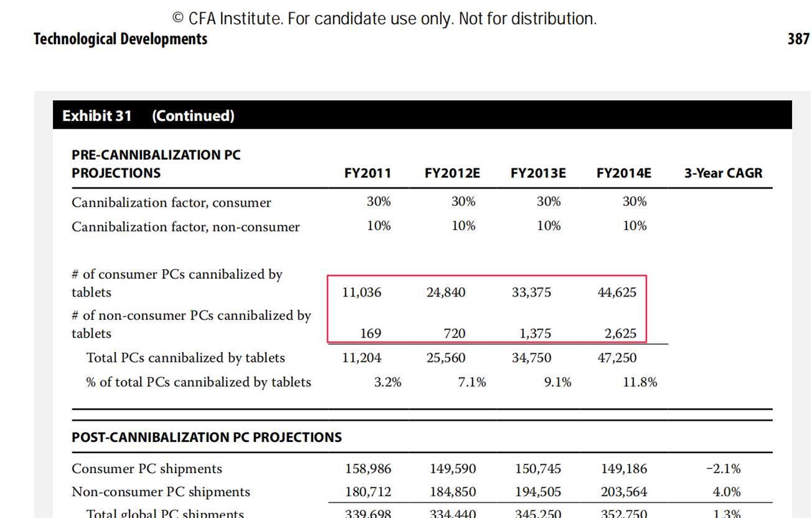812x518 pixels.
Task: Click the FY2012E column header
Action: pos(452,173)
